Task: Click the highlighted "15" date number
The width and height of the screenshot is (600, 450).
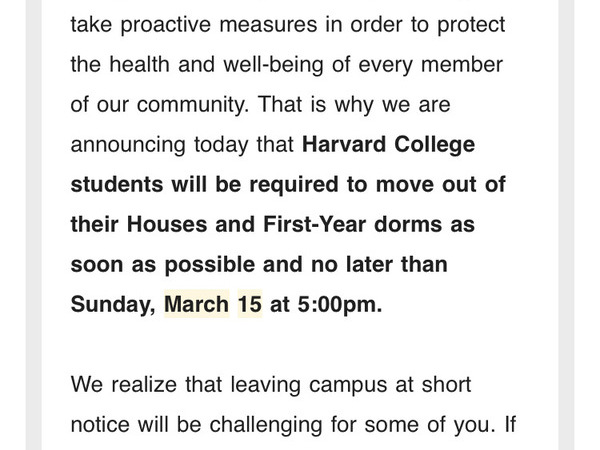Action: tap(249, 304)
